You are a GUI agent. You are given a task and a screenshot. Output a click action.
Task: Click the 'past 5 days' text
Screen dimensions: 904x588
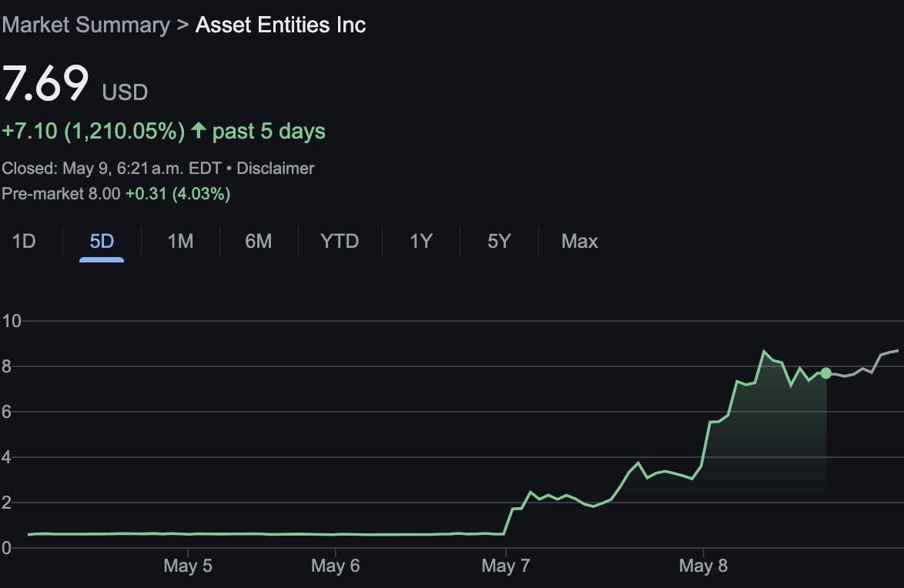point(269,132)
